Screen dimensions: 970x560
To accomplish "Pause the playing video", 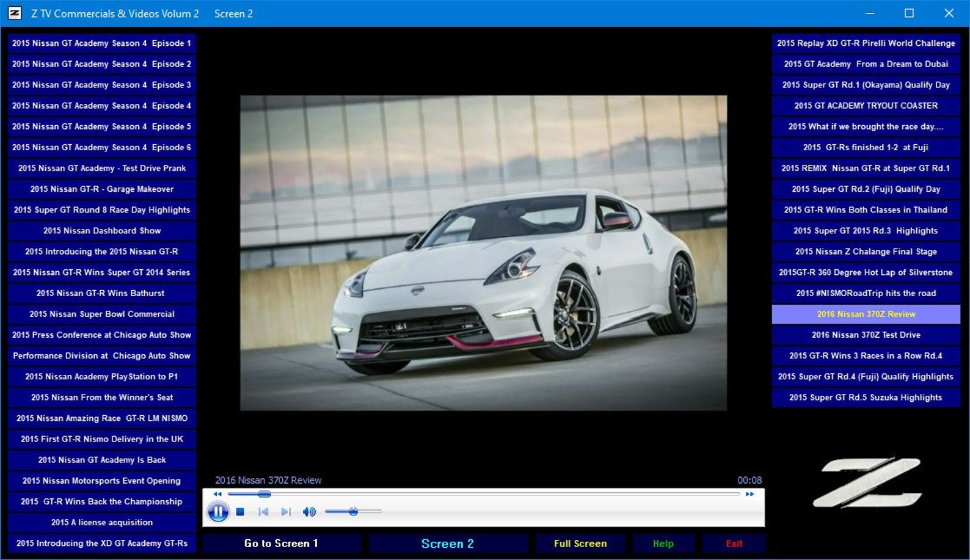I will coord(218,512).
